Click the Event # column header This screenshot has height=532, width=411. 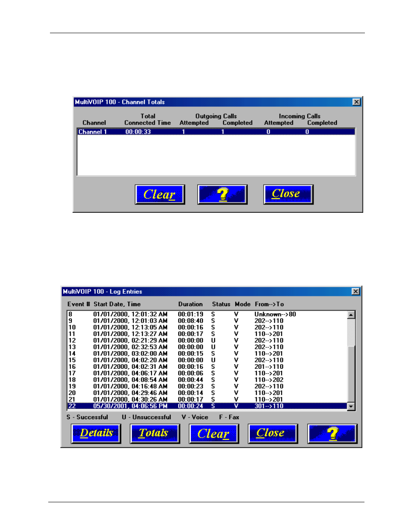click(x=79, y=304)
